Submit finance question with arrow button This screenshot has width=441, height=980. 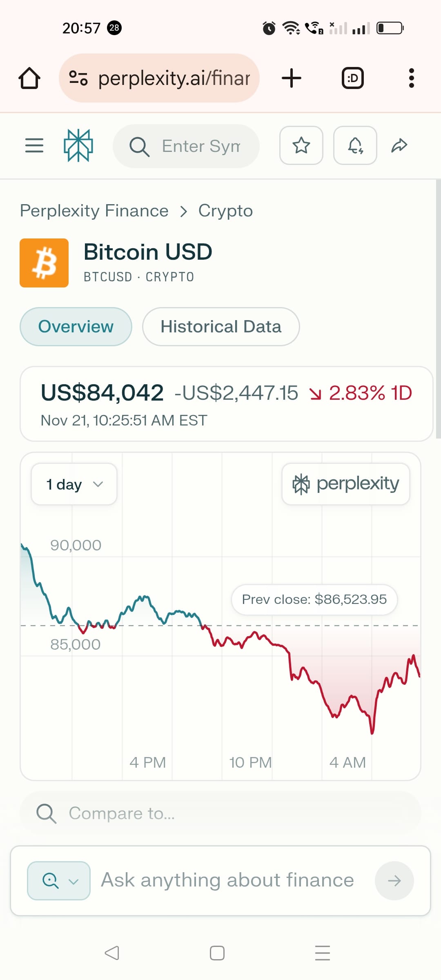pyautogui.click(x=394, y=881)
